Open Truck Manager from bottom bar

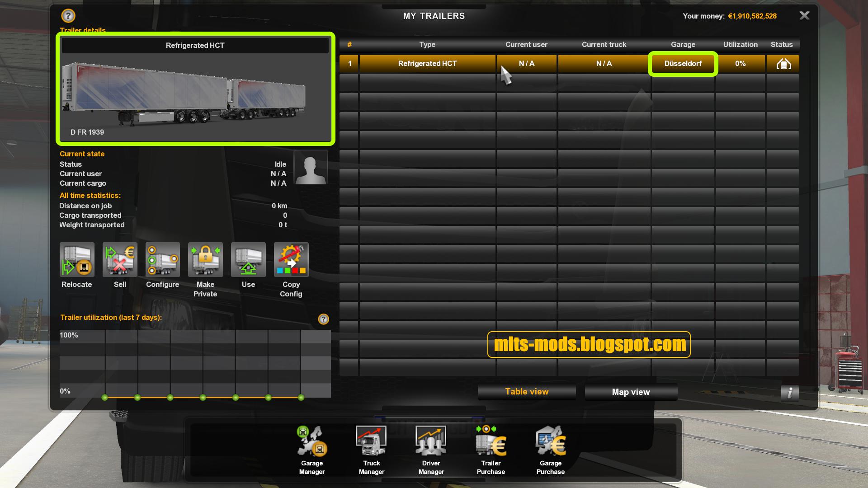coord(372,442)
